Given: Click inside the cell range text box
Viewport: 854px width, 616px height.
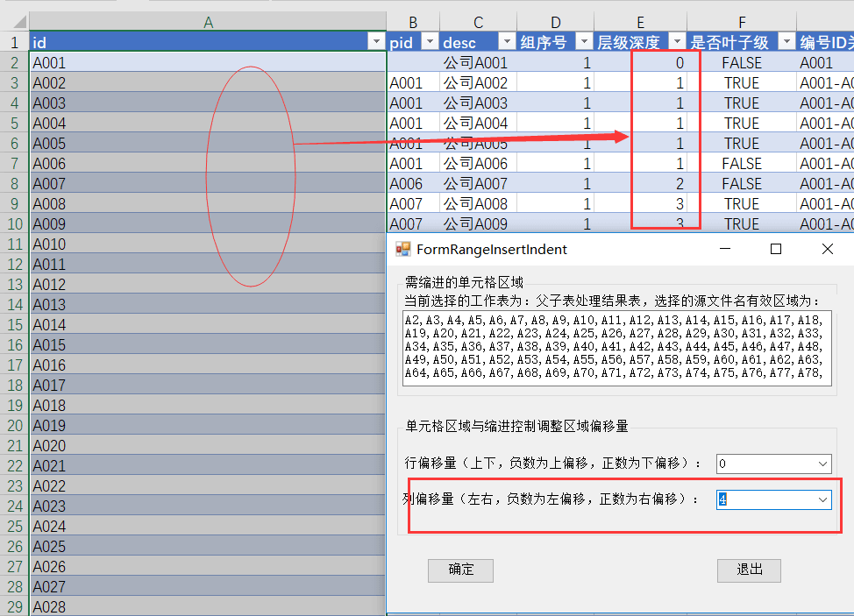Looking at the screenshot, I should tap(616, 348).
